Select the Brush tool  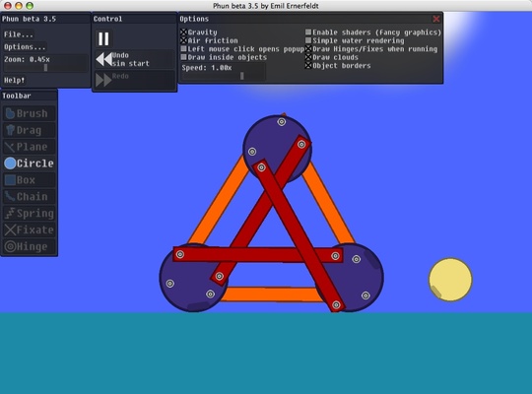click(x=30, y=113)
